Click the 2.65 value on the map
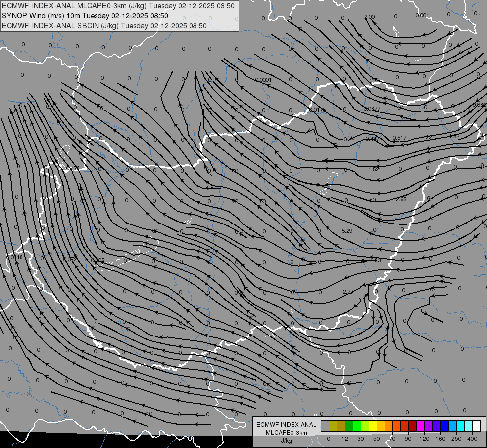 coord(401,199)
